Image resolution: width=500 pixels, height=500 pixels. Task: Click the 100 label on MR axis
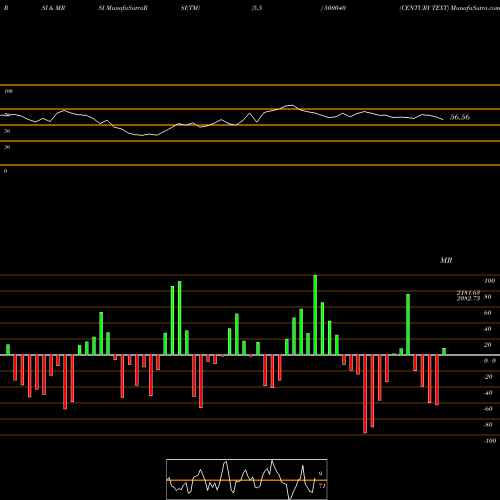[x=489, y=281]
